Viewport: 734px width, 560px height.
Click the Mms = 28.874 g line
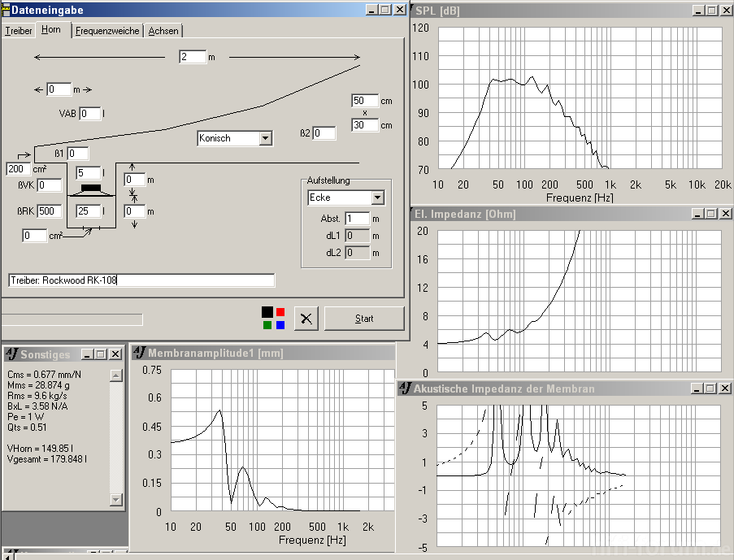click(38, 385)
